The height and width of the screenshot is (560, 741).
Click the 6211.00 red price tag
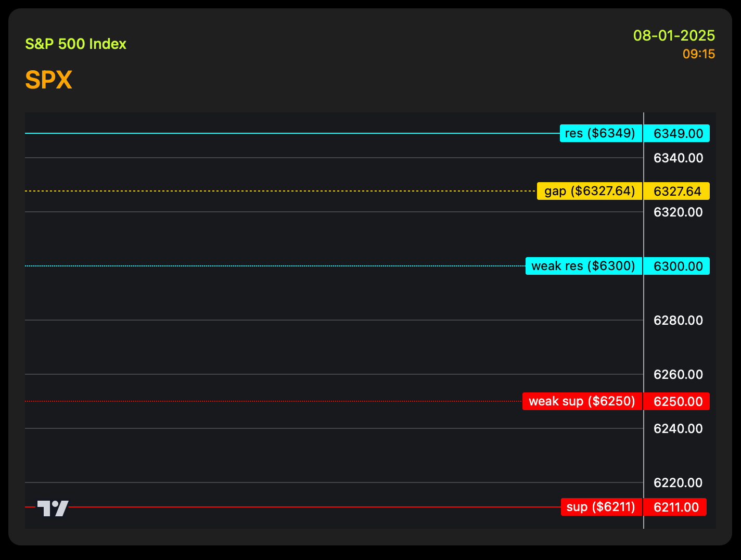point(675,507)
